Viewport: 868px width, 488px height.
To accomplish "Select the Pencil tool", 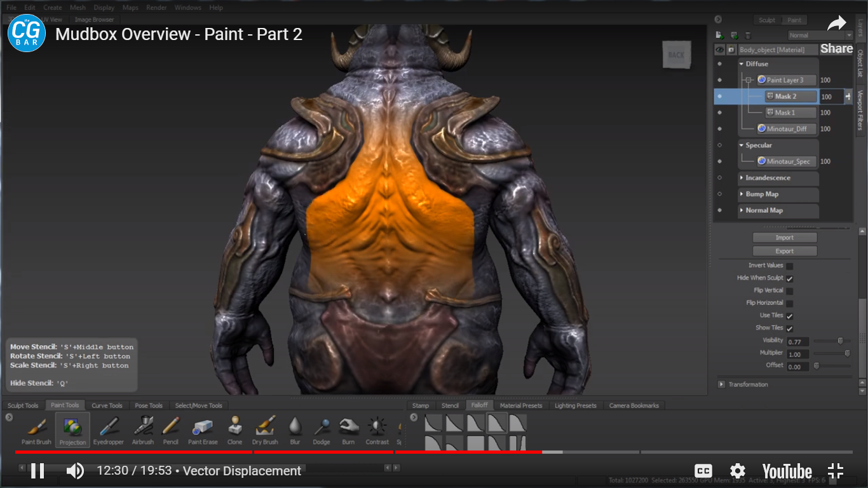I will pyautogui.click(x=170, y=430).
